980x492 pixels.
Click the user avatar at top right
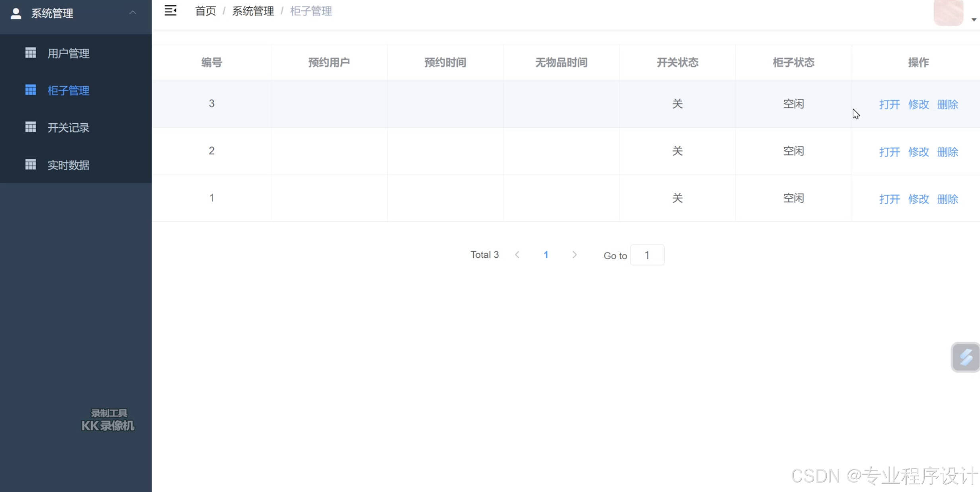[948, 12]
